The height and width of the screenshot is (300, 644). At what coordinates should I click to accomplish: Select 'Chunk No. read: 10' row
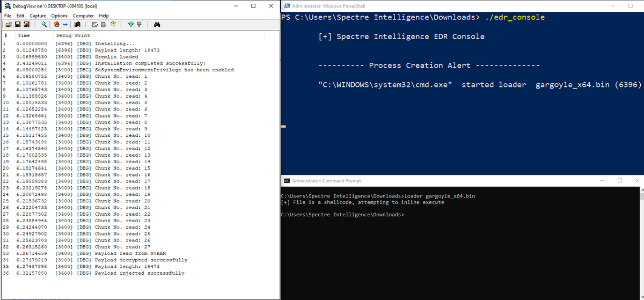click(140, 135)
